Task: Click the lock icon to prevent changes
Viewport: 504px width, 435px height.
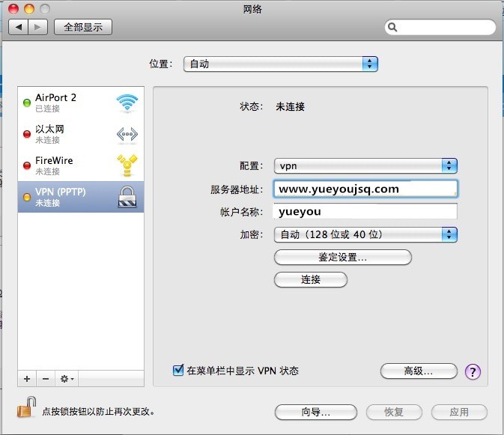Action: click(x=26, y=407)
